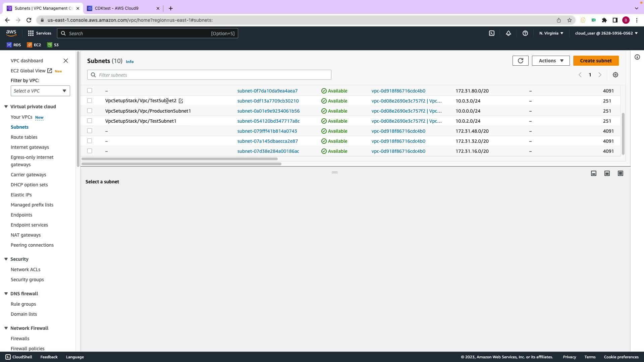Edit the TestSubnet2 name with pencil icon

[181, 101]
